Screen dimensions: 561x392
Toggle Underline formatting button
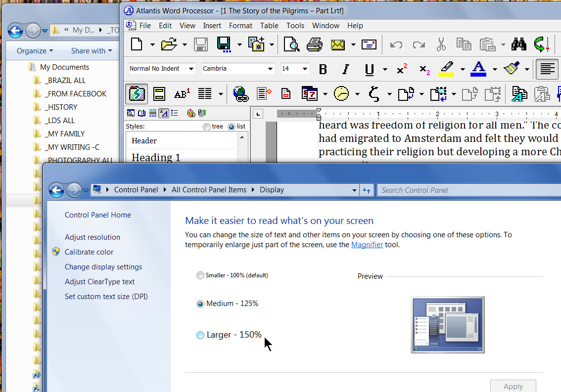click(369, 69)
